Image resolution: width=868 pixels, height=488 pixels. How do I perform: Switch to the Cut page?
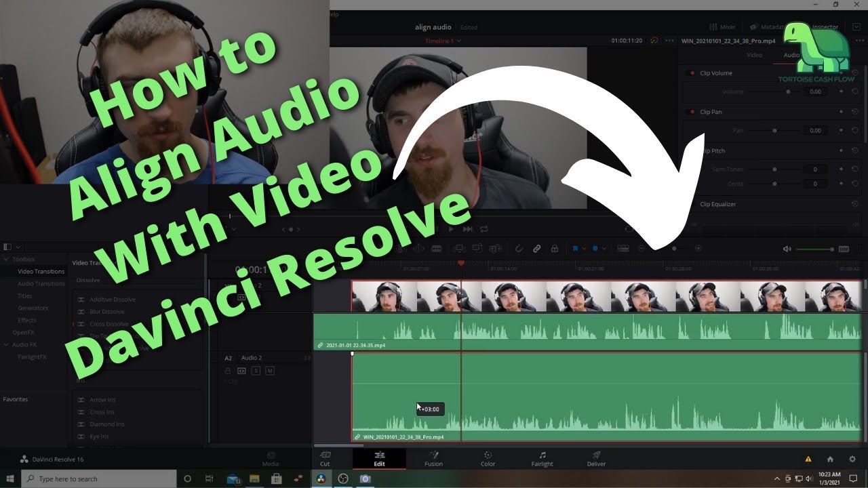click(x=325, y=459)
